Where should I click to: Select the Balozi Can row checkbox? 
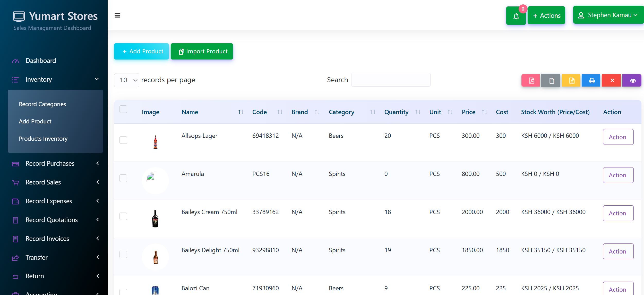pyautogui.click(x=123, y=292)
